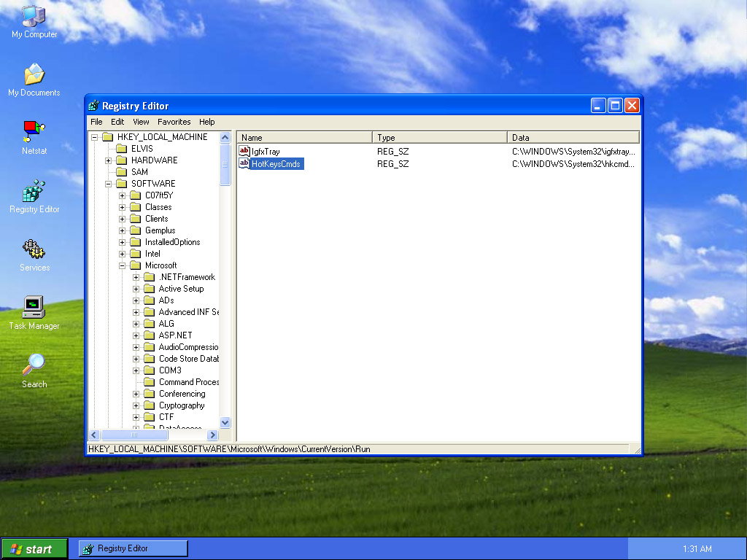Click the Gemplus folder icon
The height and width of the screenshot is (560, 747).
tap(135, 230)
